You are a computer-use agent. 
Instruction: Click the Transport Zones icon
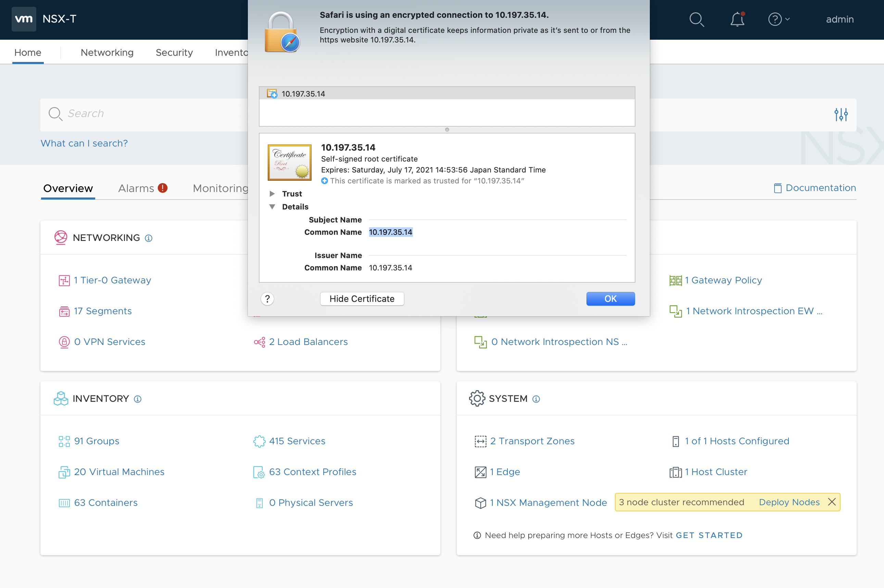[x=480, y=442]
